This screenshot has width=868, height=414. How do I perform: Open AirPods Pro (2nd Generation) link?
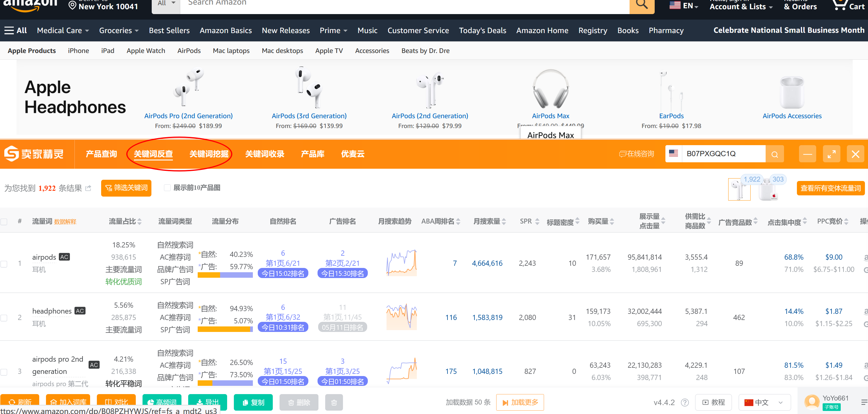coord(188,116)
